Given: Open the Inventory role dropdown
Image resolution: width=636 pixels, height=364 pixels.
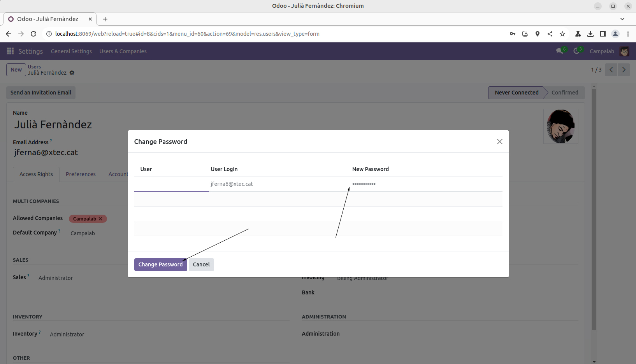Looking at the screenshot, I should tap(67, 334).
